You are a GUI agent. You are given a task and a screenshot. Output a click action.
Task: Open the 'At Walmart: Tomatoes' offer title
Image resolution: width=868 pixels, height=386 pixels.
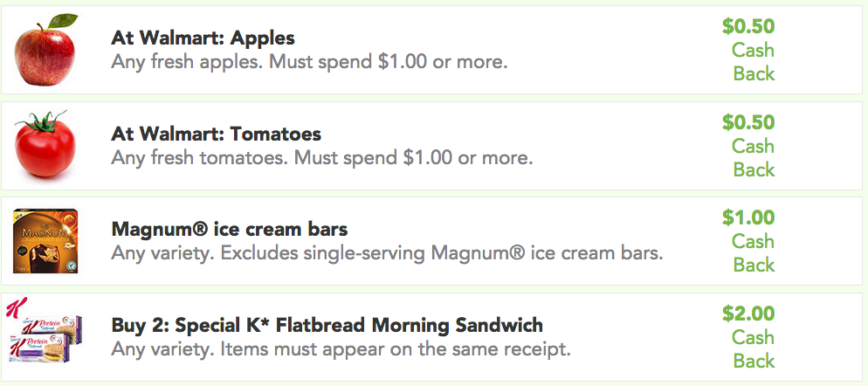tap(216, 134)
